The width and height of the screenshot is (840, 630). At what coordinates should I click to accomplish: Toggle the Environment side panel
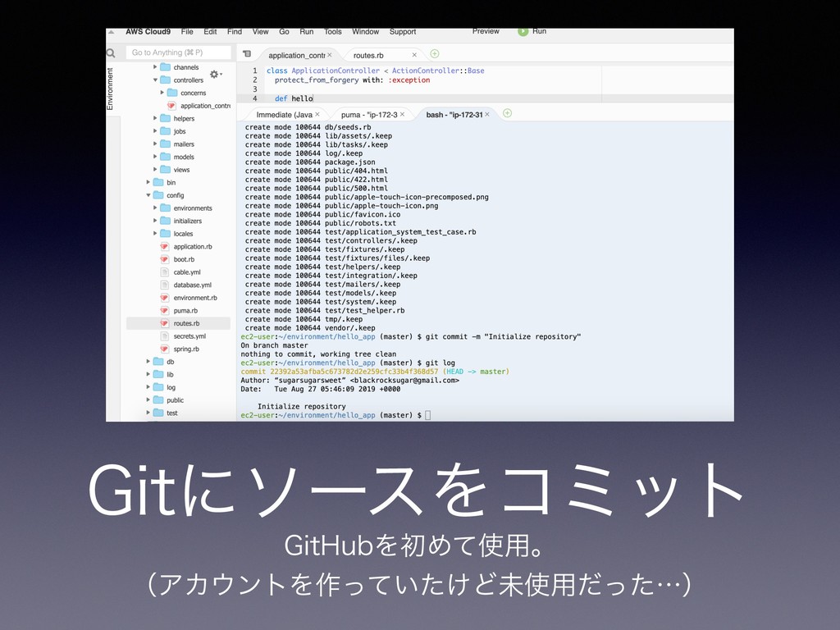click(x=111, y=89)
